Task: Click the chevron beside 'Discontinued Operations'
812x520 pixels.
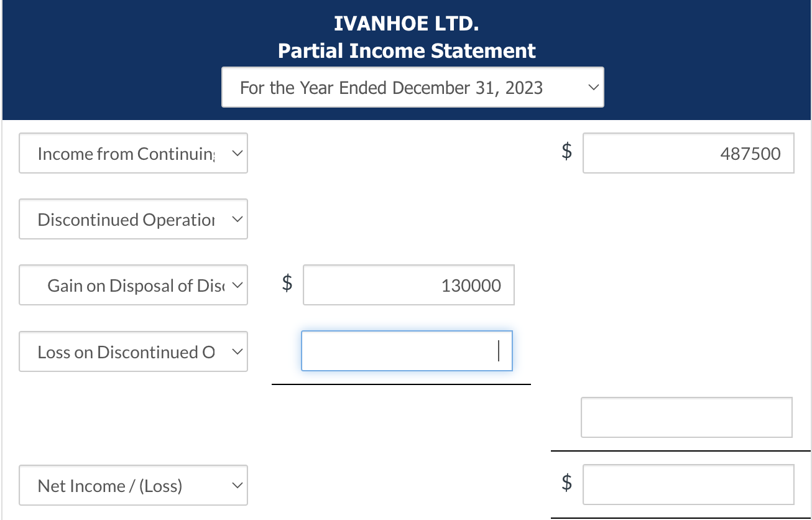Action: [236, 219]
